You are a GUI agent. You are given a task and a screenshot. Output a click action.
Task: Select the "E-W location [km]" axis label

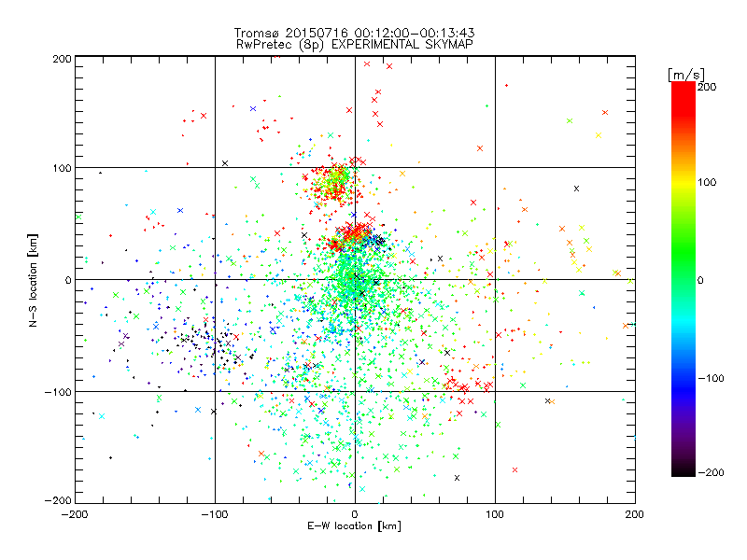click(x=354, y=526)
